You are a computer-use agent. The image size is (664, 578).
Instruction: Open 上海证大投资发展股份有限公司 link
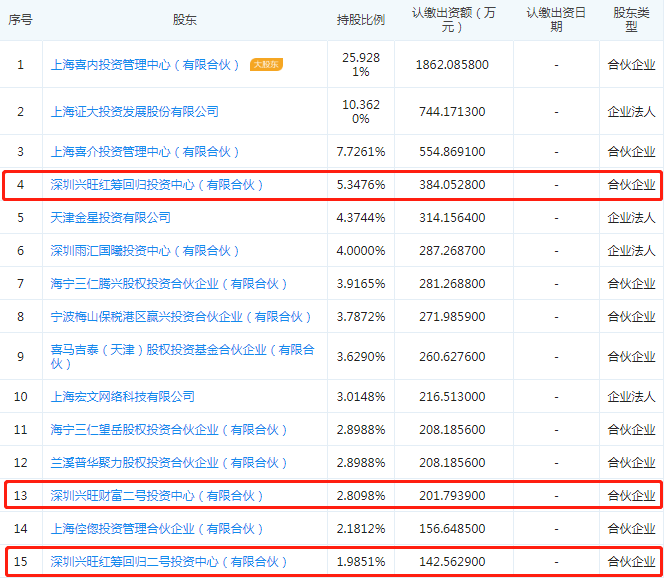point(134,111)
